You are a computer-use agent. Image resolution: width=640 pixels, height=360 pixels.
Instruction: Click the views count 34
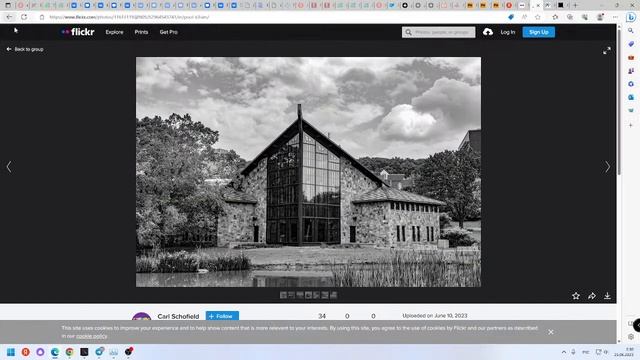coord(322,316)
